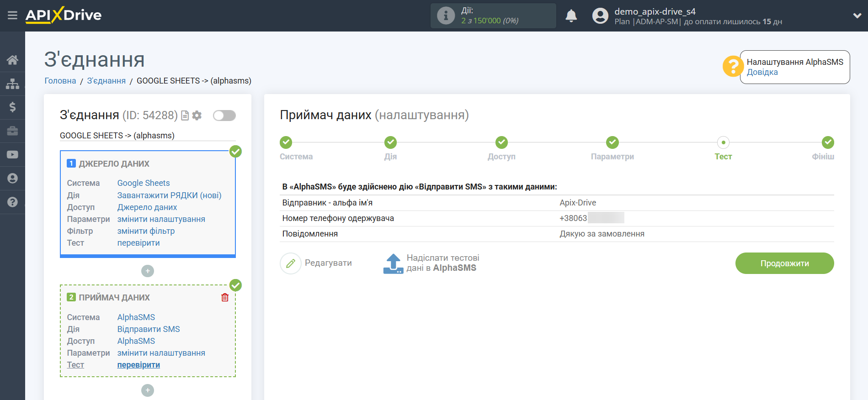Add step below the ПРИЙМАЧ ДАНИХ block
Screen dimensions: 868x400
coord(148,390)
